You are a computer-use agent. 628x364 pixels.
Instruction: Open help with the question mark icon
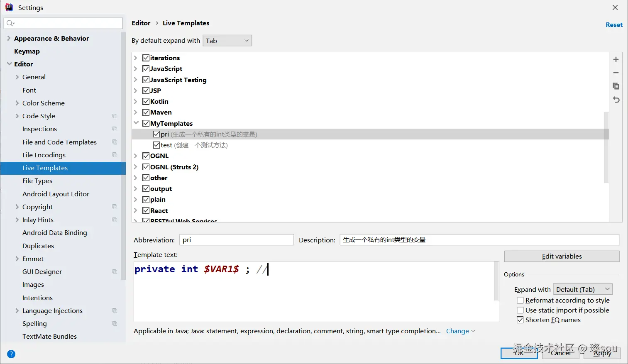(x=11, y=354)
